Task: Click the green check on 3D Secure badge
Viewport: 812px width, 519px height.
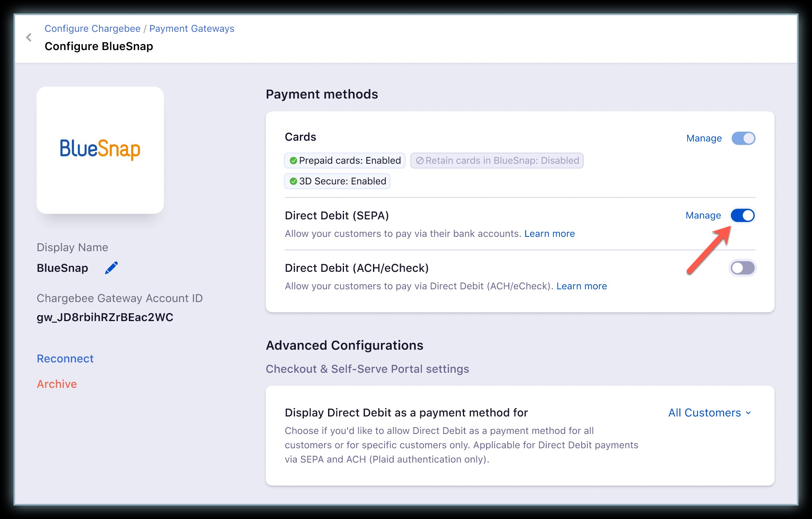Action: click(x=293, y=181)
